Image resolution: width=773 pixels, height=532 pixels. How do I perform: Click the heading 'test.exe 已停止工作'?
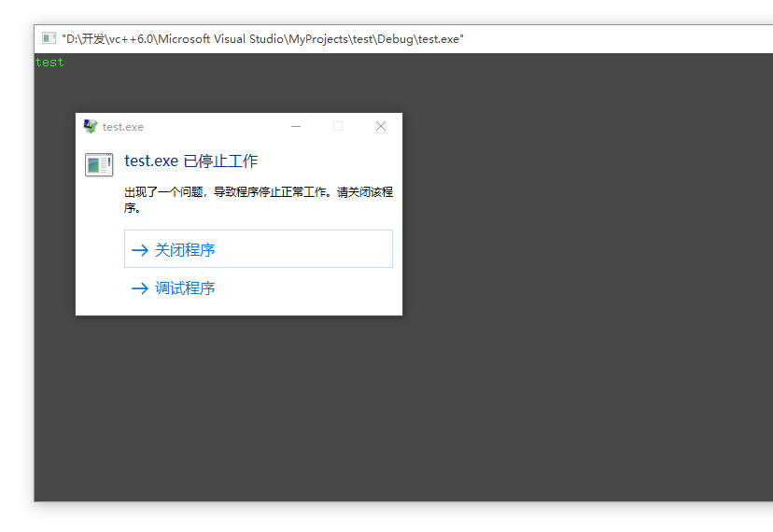click(190, 161)
